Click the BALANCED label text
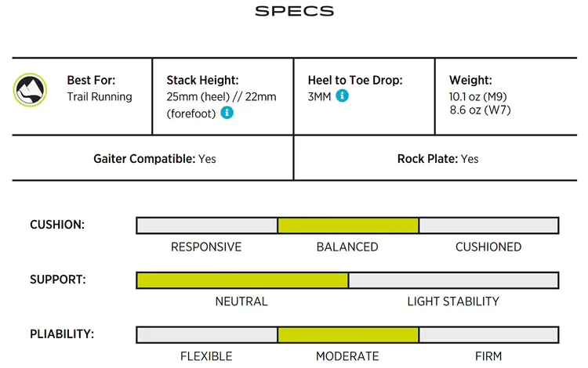The height and width of the screenshot is (368, 588). click(347, 247)
